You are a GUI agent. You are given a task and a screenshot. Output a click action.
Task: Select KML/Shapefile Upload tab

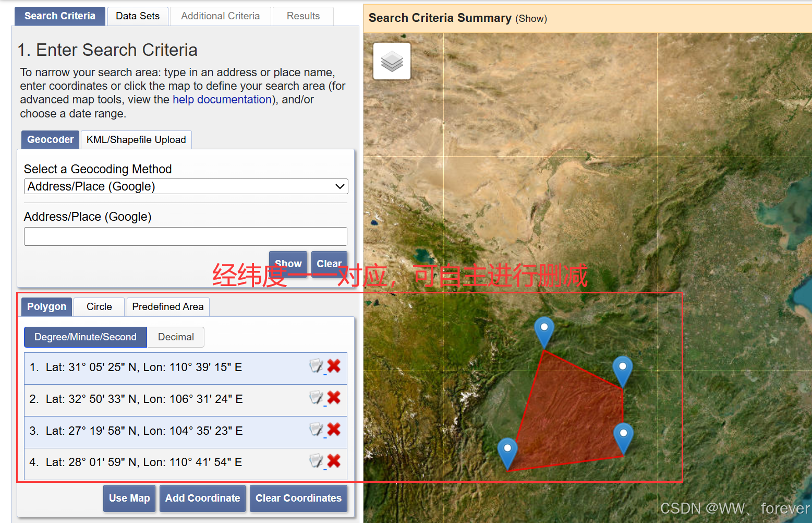(136, 139)
